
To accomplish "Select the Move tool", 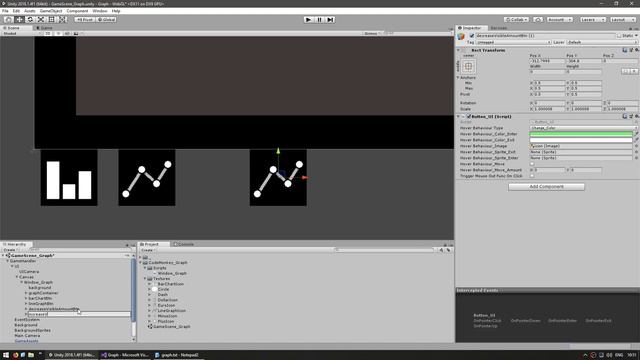I will tap(19, 20).
